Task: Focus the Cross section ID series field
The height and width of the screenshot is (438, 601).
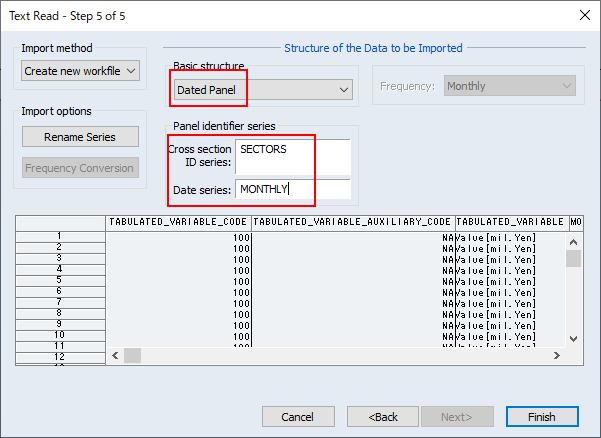Action: coord(293,156)
